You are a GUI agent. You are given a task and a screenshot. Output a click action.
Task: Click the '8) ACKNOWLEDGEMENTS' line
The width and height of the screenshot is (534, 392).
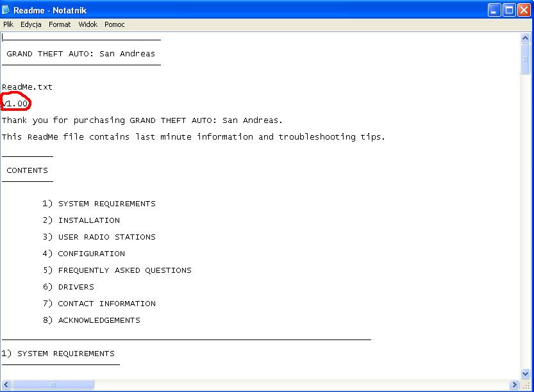91,320
